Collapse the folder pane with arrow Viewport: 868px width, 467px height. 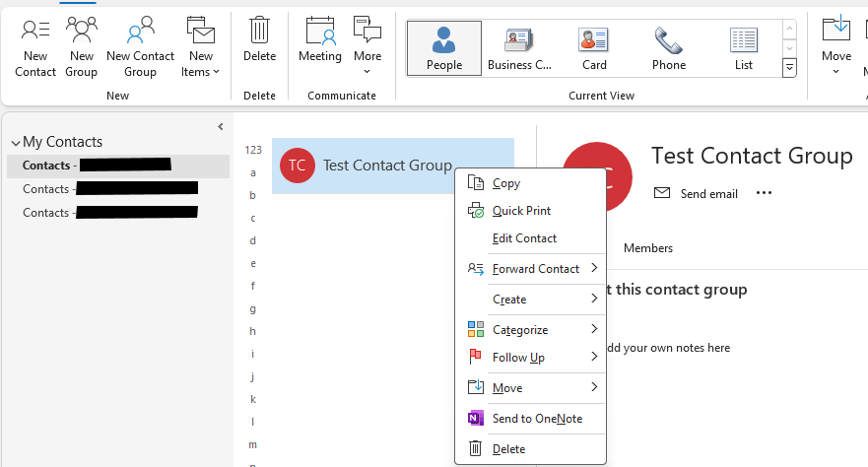click(x=221, y=127)
